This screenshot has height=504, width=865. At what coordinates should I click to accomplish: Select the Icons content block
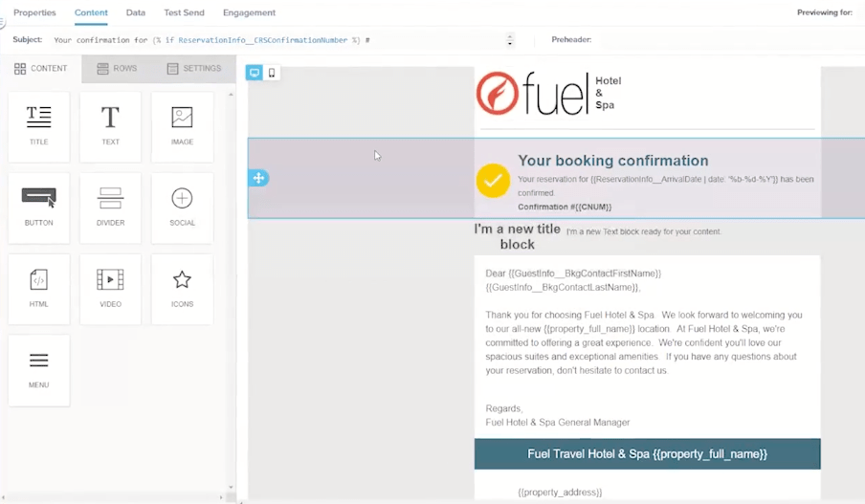[182, 289]
